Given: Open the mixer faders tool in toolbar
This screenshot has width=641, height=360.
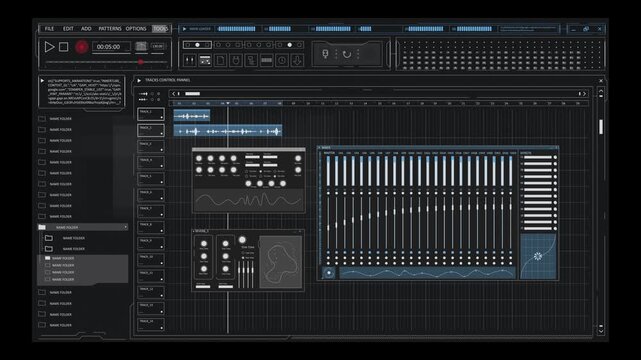Looking at the screenshot, I should [190, 60].
